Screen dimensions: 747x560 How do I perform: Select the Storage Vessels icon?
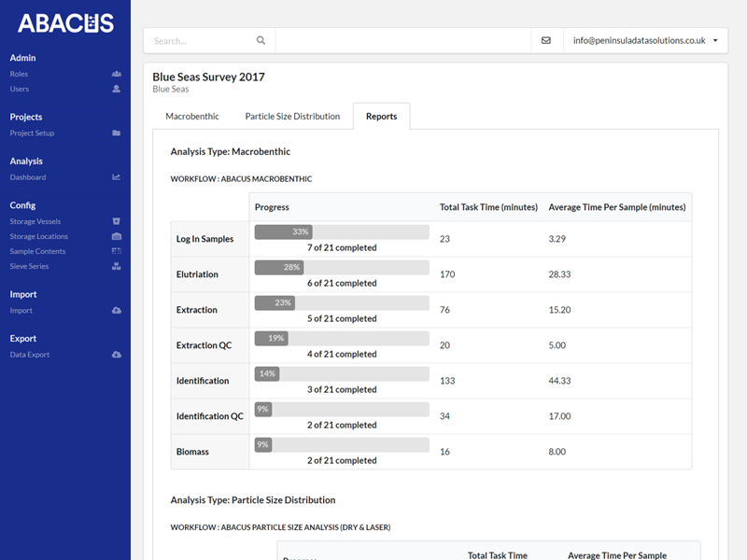tap(115, 221)
